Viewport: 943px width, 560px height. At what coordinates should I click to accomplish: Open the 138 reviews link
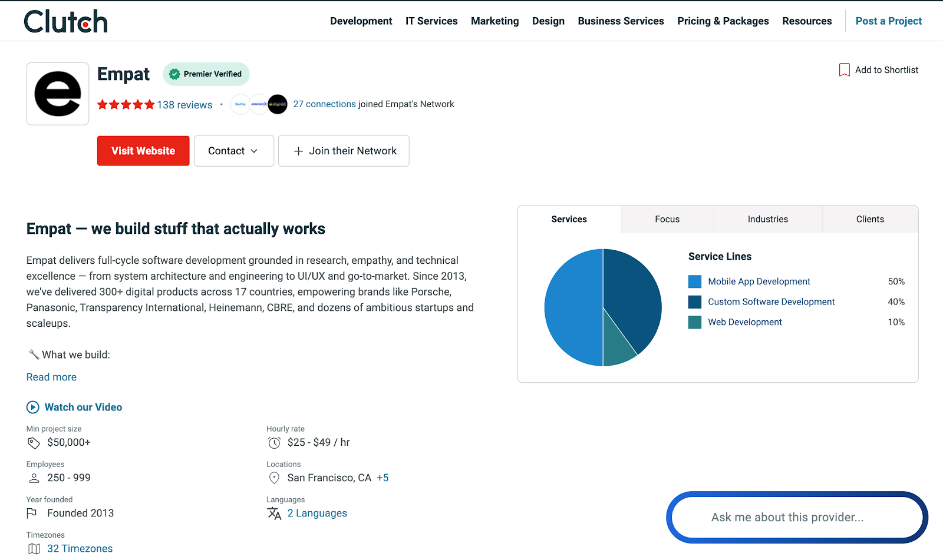pos(184,104)
